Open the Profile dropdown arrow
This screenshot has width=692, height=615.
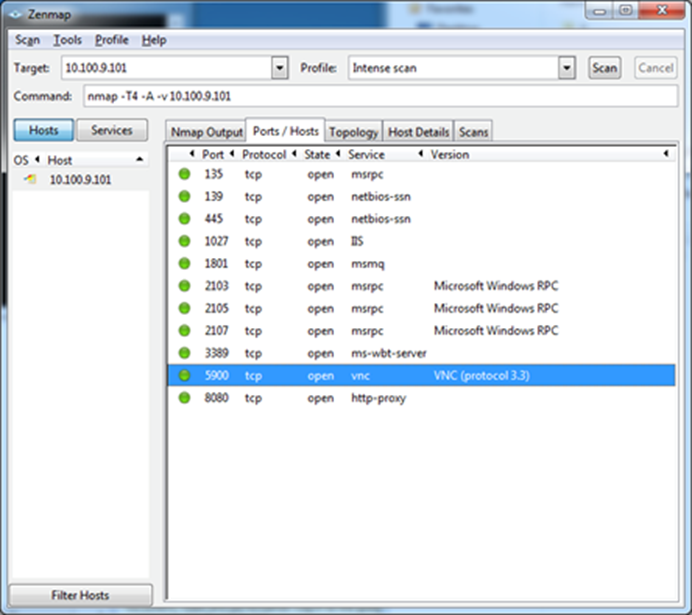[x=567, y=68]
